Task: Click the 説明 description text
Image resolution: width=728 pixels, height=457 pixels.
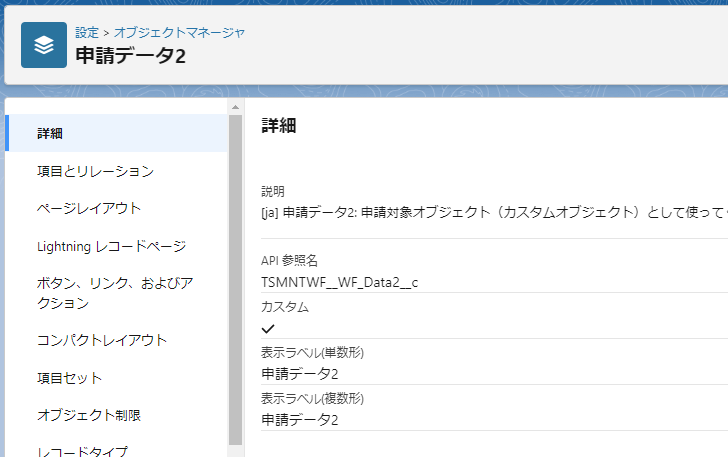Action: point(494,212)
